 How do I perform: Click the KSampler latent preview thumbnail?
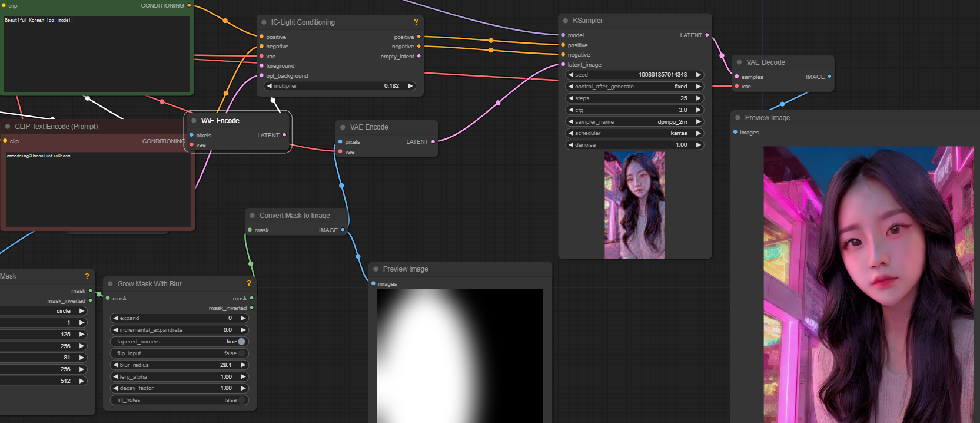[634, 205]
